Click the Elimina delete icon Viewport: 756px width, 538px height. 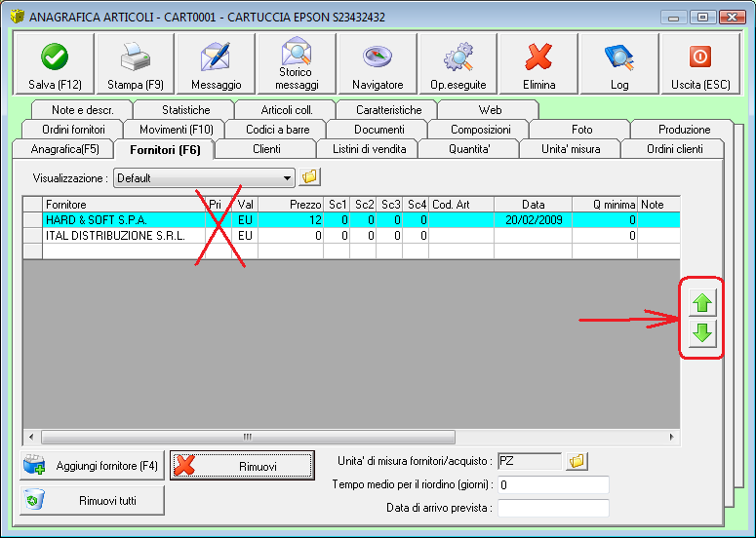(x=538, y=63)
